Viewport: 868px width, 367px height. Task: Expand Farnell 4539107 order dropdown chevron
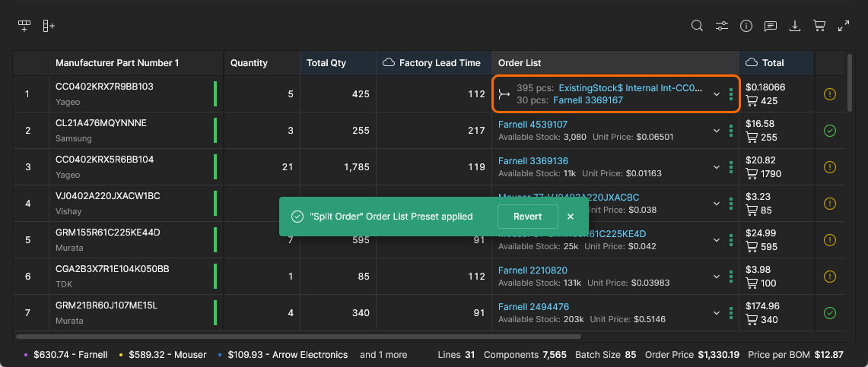716,131
